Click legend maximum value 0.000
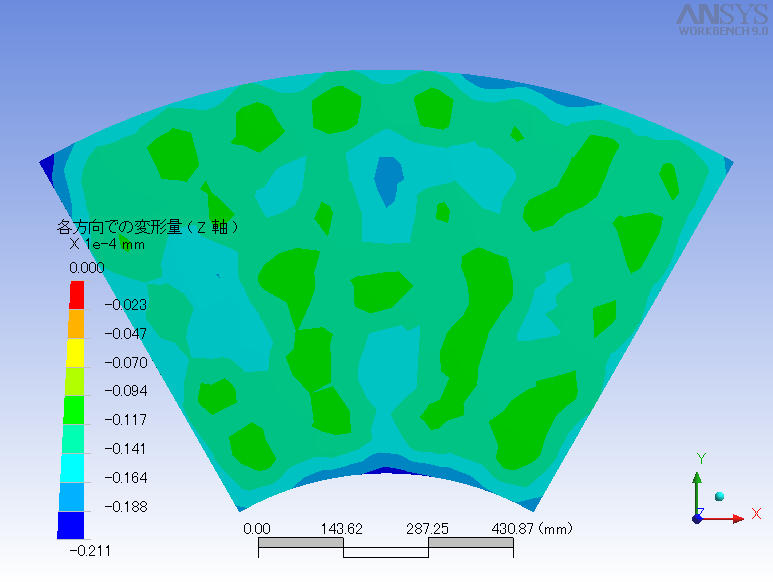Viewport: 773px width, 582px height. coord(87,268)
